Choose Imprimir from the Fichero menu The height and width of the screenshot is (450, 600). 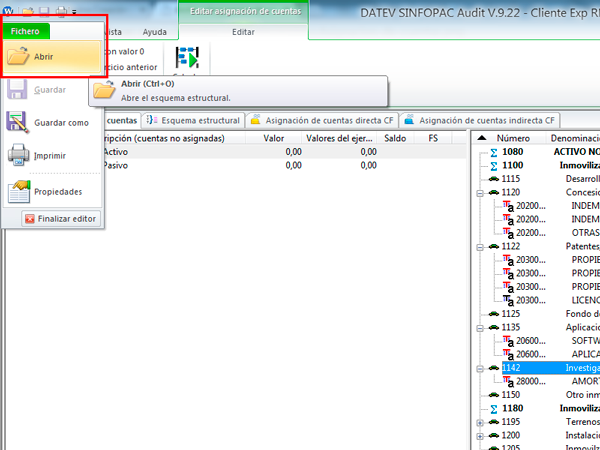pyautogui.click(x=52, y=156)
